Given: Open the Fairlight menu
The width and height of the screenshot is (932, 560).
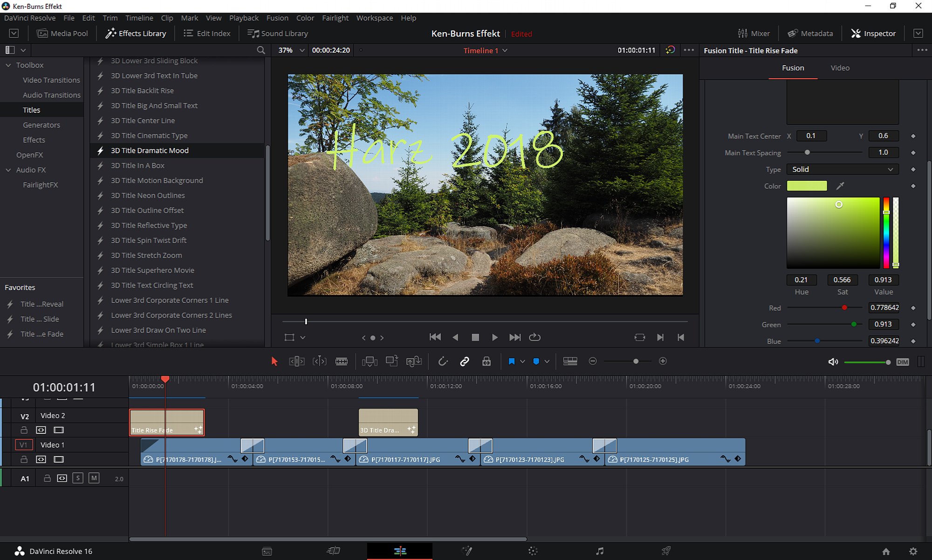Looking at the screenshot, I should pyautogui.click(x=335, y=18).
